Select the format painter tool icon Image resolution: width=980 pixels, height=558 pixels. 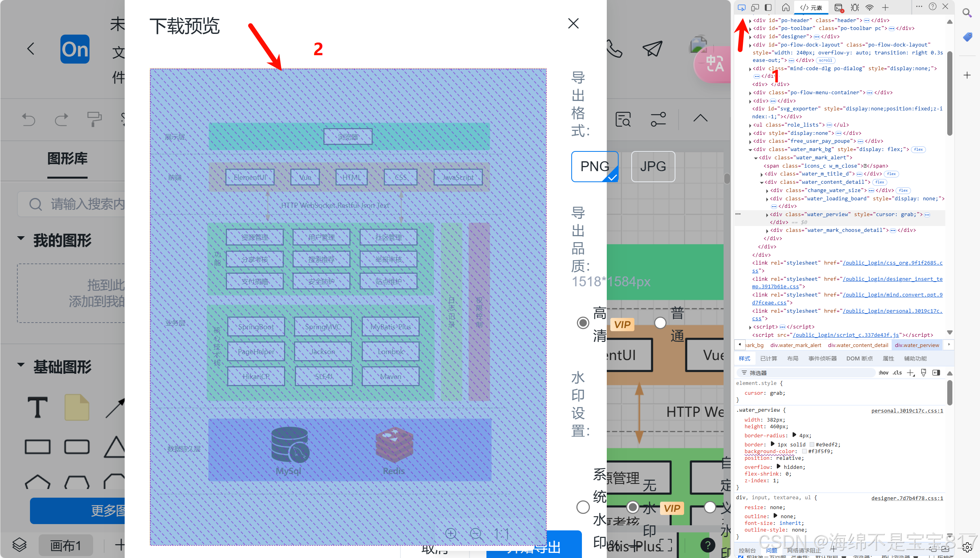tap(94, 119)
